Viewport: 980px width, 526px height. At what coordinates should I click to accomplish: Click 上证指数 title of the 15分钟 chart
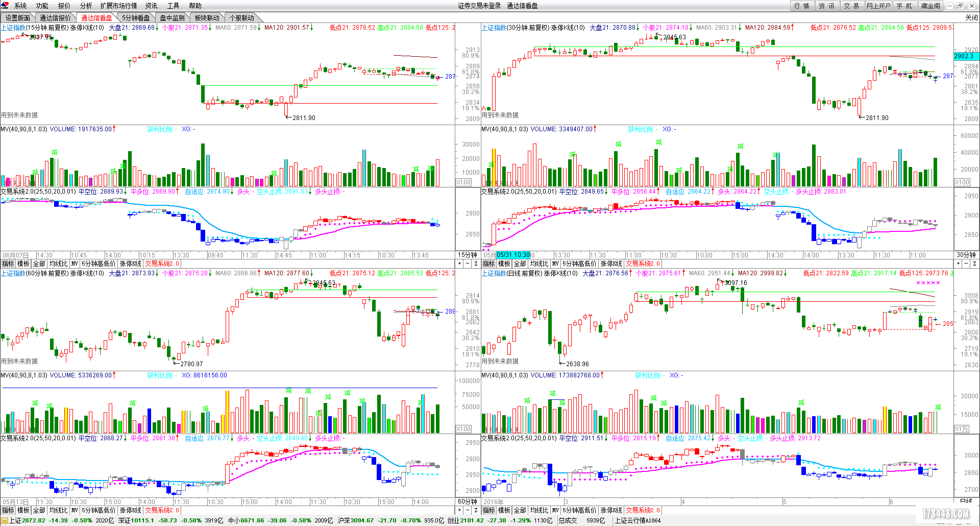point(13,28)
